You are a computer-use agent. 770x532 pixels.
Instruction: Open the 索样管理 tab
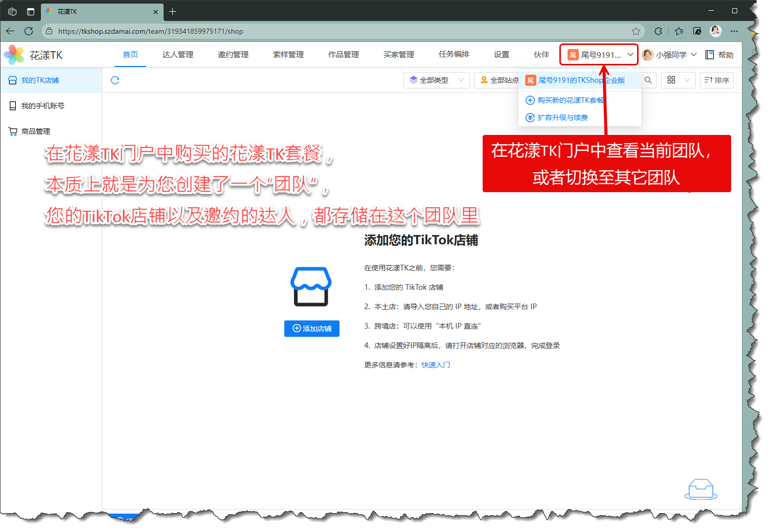click(x=288, y=54)
